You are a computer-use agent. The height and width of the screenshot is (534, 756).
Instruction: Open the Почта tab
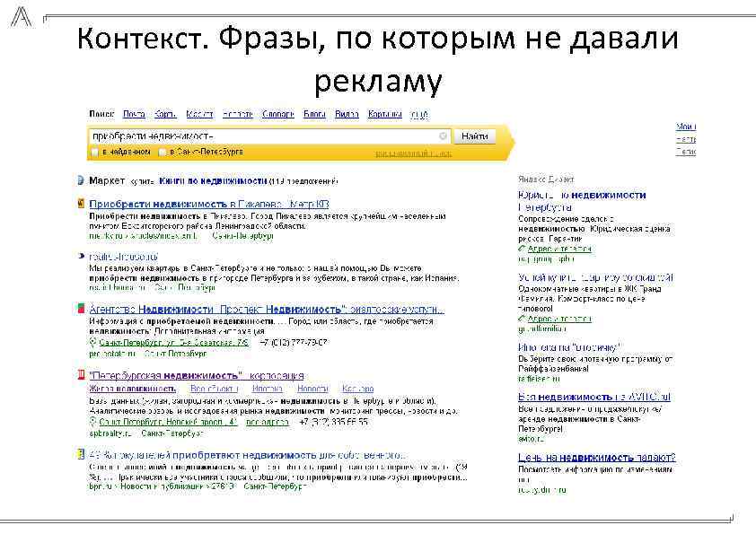tap(134, 114)
